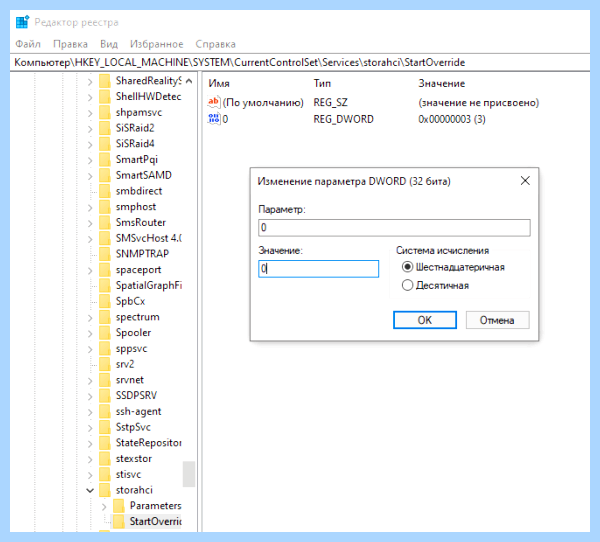Click the Значение input field

[x=318, y=269]
